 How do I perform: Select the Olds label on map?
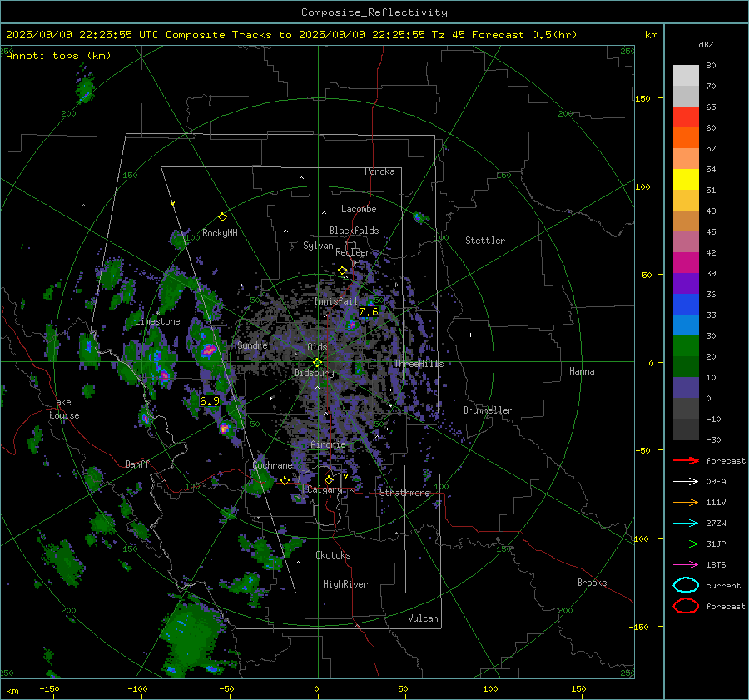click(x=317, y=347)
